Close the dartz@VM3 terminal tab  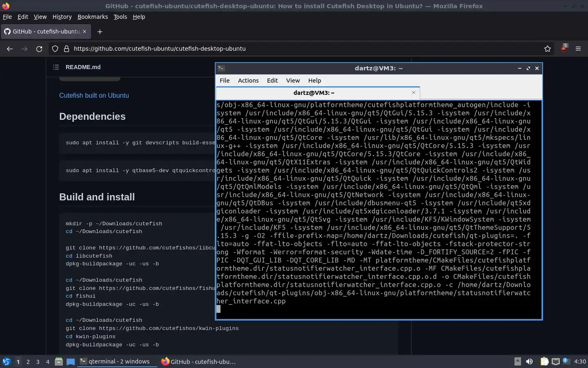click(414, 92)
